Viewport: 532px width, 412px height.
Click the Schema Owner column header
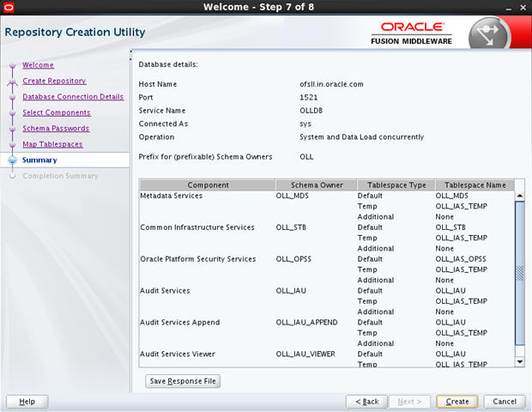click(317, 185)
